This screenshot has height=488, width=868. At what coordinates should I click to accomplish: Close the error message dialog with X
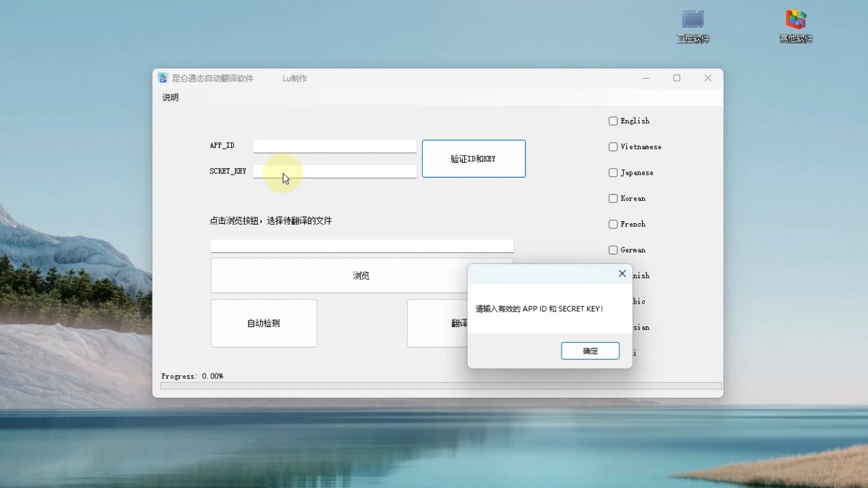point(622,274)
